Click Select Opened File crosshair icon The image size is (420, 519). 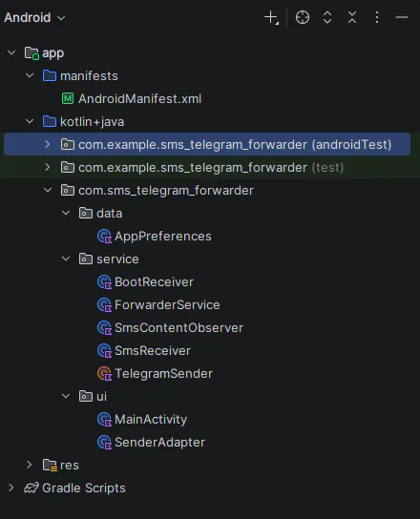point(303,17)
